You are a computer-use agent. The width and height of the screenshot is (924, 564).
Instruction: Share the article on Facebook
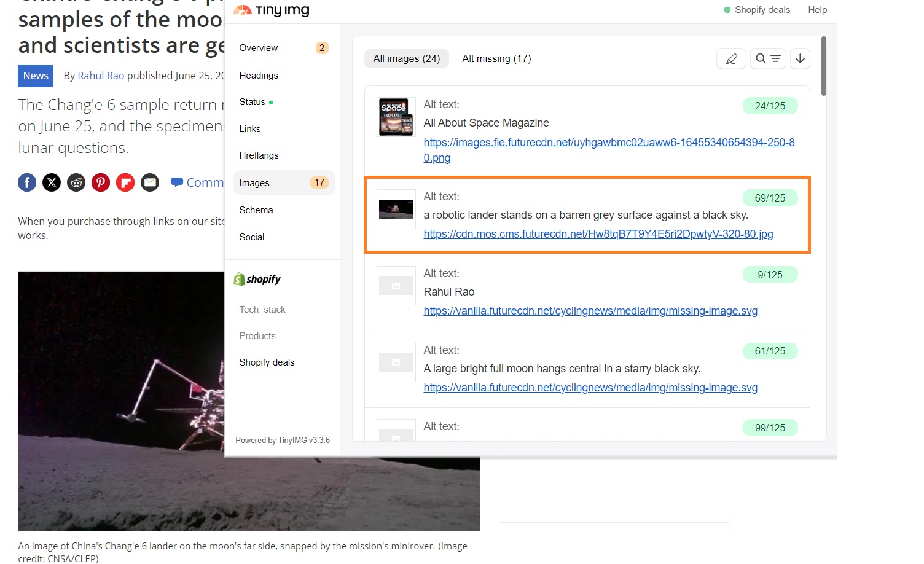(x=27, y=182)
